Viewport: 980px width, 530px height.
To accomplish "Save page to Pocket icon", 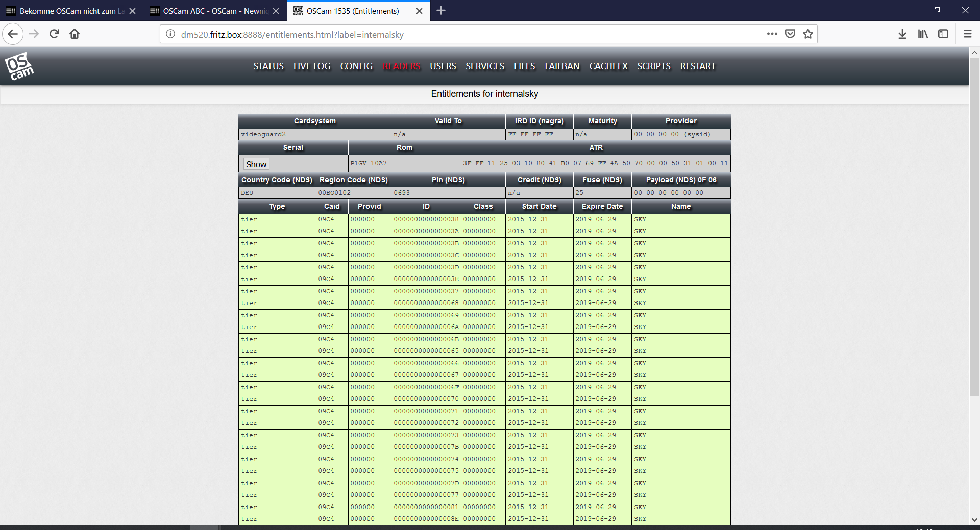I will click(790, 34).
